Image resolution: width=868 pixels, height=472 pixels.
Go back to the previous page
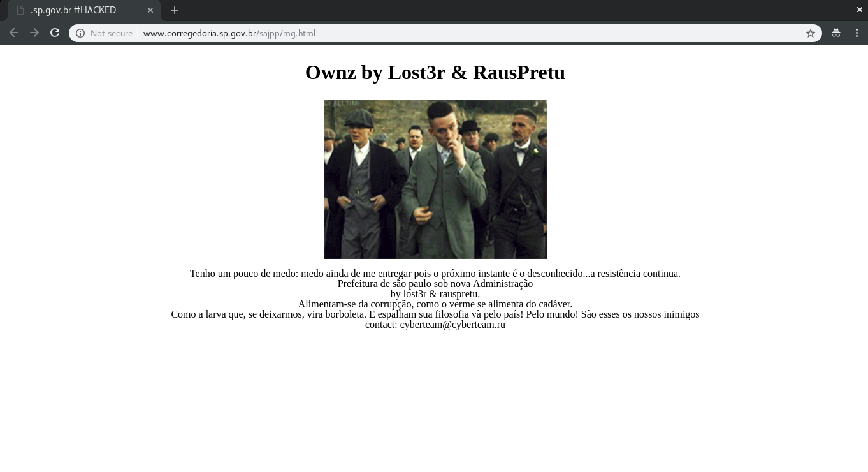[x=14, y=33]
